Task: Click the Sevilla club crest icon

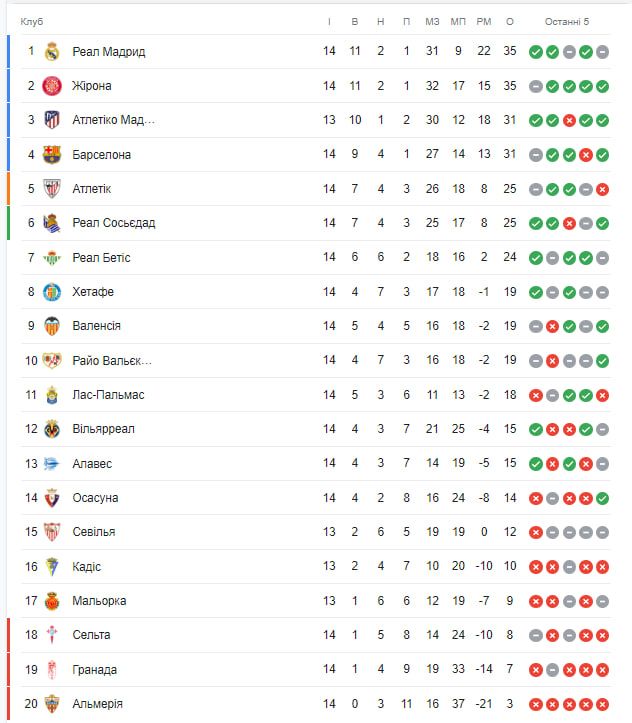Action: (52, 532)
